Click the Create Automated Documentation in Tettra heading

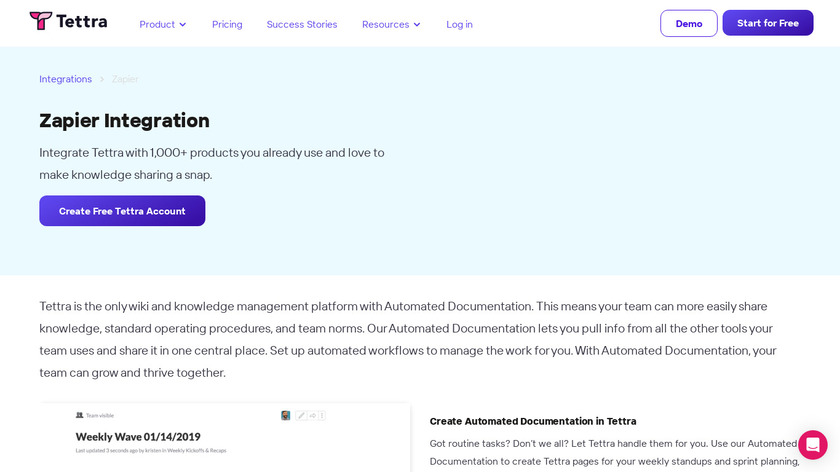pos(533,421)
